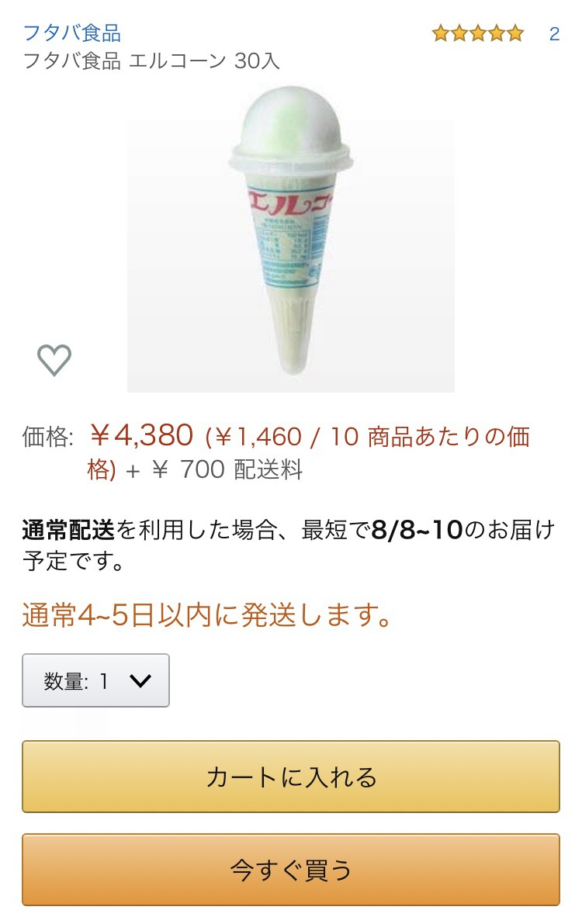This screenshot has height=924, width=582.
Task: Click the 今すぐ買う button
Action: [x=291, y=870]
